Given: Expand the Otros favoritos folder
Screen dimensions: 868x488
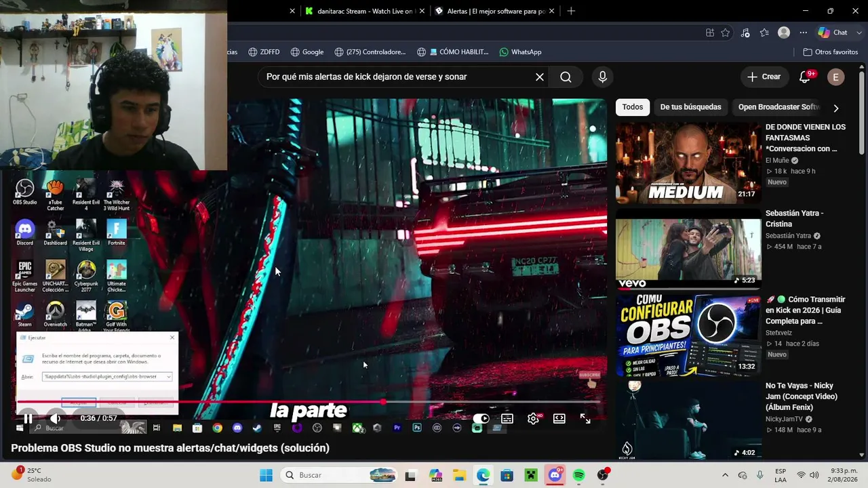Looking at the screenshot, I should pyautogui.click(x=831, y=52).
